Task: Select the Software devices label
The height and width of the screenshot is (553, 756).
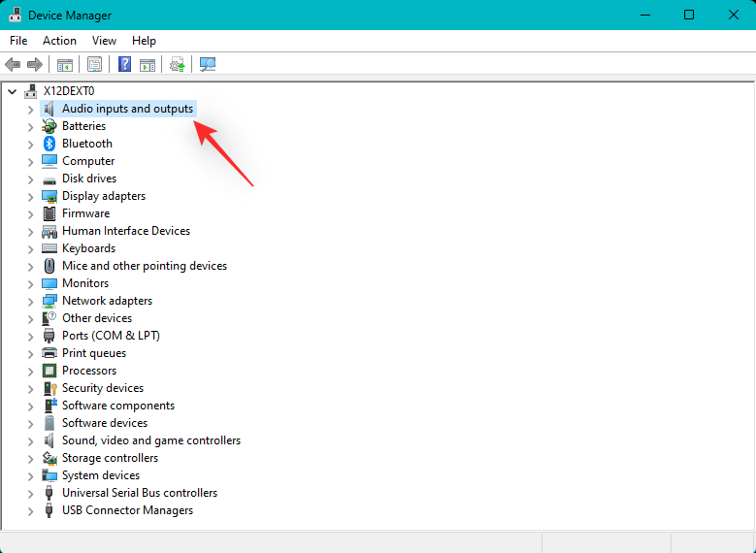Action: pos(105,423)
